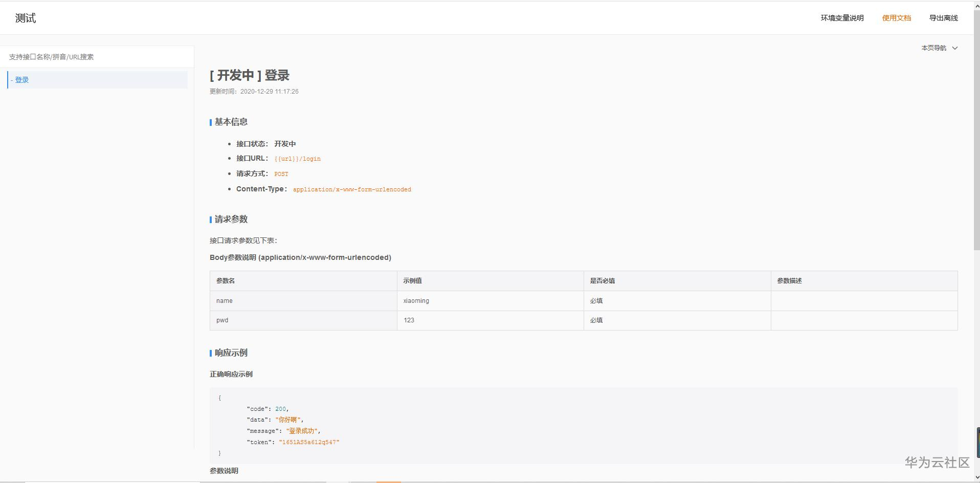
Task: Click the pwd parameter cell
Action: click(303, 320)
